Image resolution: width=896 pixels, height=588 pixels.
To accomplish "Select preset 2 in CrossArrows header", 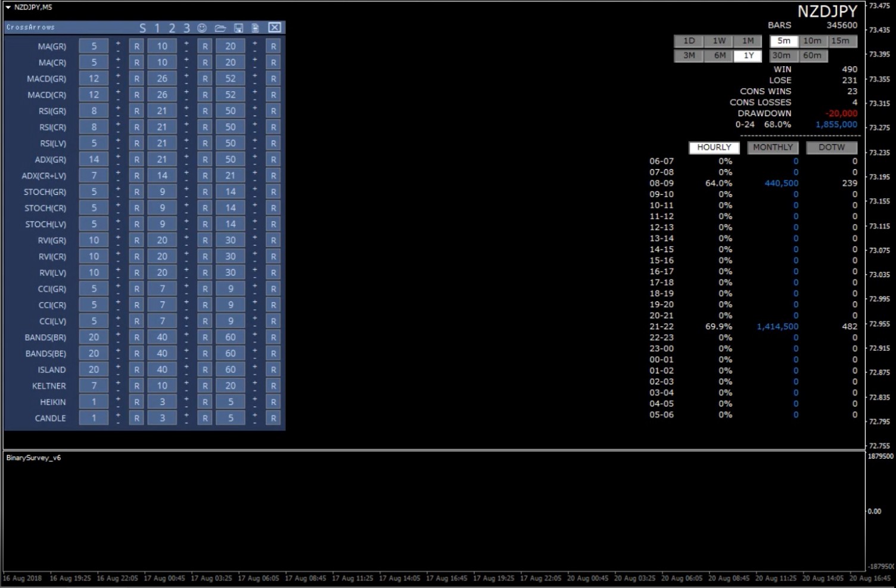I will coord(172,27).
